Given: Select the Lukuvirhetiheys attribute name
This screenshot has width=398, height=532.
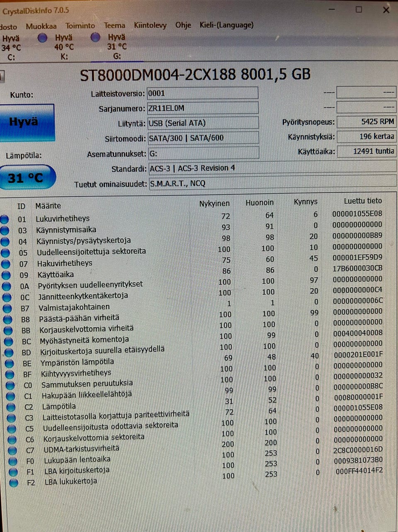Looking at the screenshot, I should click(63, 219).
